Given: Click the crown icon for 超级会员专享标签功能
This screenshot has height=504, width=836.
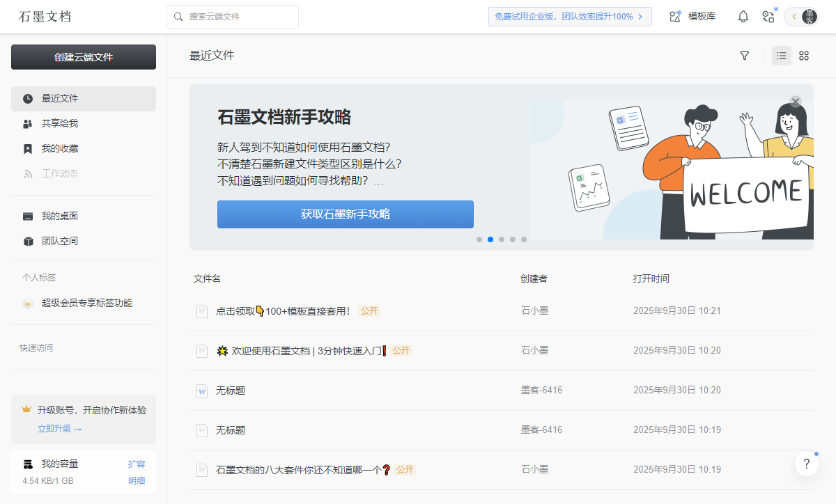Looking at the screenshot, I should [28, 304].
